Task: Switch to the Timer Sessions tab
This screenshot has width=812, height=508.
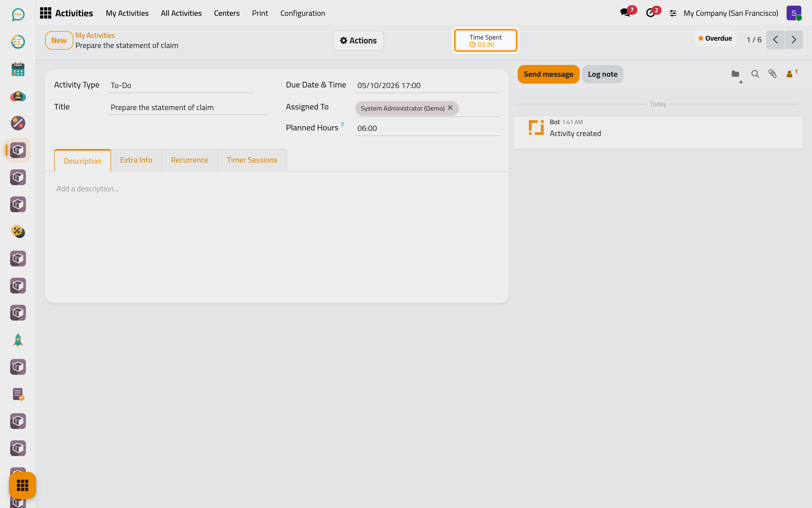Action: click(252, 160)
